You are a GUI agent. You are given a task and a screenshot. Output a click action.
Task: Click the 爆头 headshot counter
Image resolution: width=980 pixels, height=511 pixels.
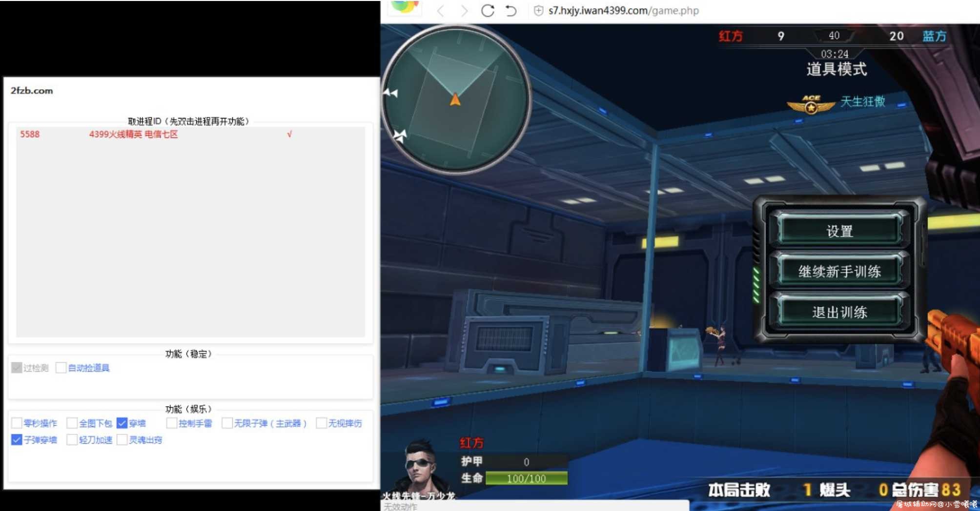tap(853, 490)
